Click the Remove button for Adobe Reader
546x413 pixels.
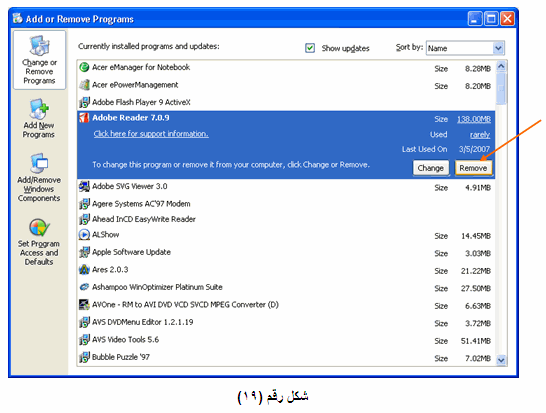(473, 168)
